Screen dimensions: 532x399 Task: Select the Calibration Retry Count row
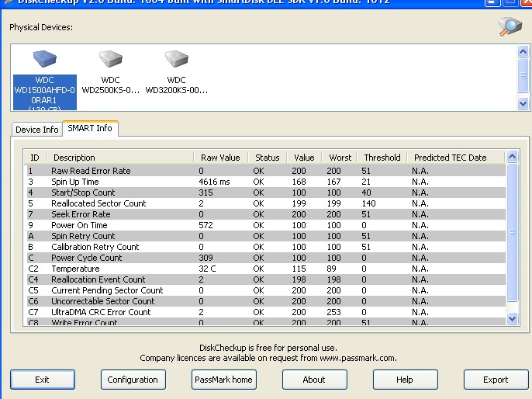pyautogui.click(x=266, y=247)
